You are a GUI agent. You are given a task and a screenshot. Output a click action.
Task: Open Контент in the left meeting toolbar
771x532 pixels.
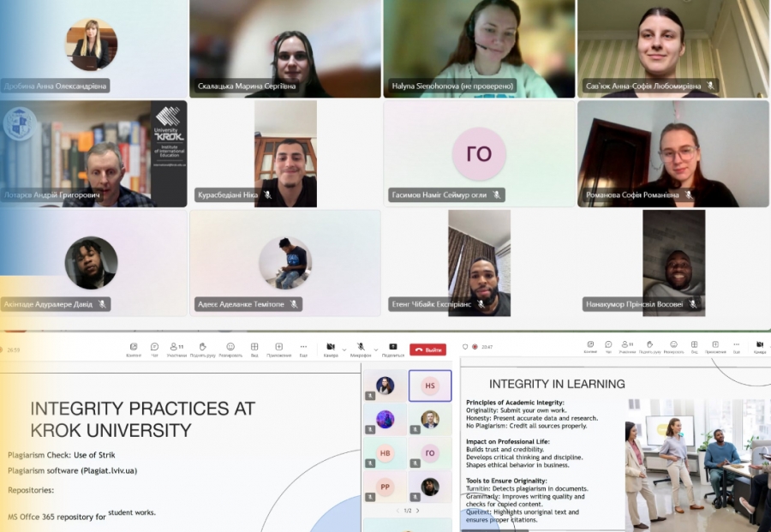(134, 350)
